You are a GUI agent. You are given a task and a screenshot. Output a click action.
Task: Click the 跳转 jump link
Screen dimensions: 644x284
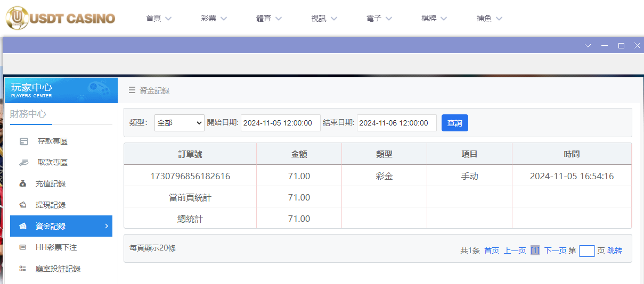click(x=614, y=250)
